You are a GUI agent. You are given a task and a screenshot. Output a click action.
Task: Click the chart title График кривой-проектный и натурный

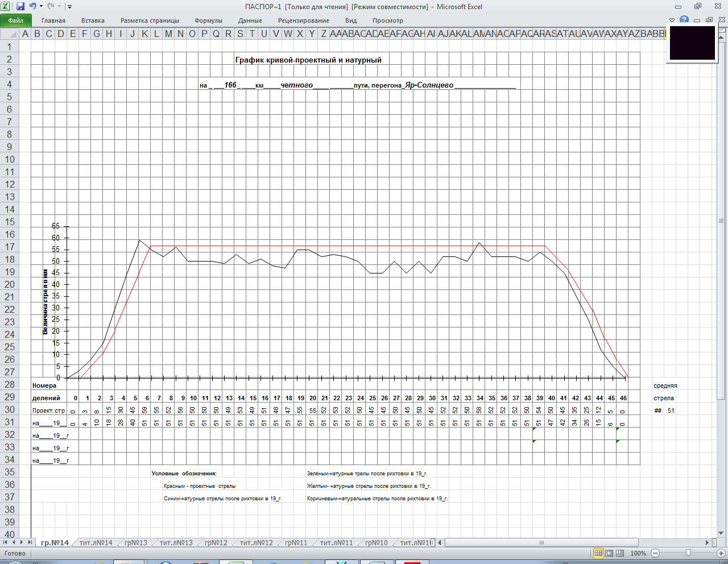308,60
